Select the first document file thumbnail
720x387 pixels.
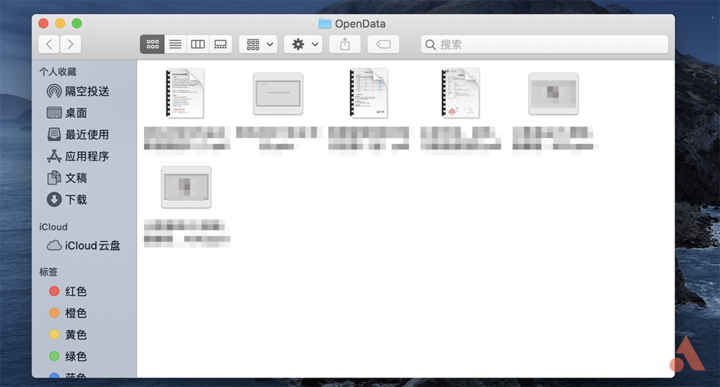pos(185,93)
